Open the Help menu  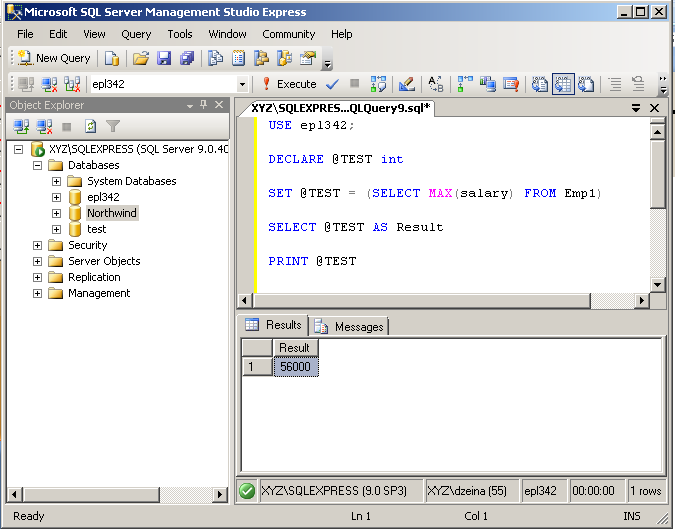tap(341, 34)
